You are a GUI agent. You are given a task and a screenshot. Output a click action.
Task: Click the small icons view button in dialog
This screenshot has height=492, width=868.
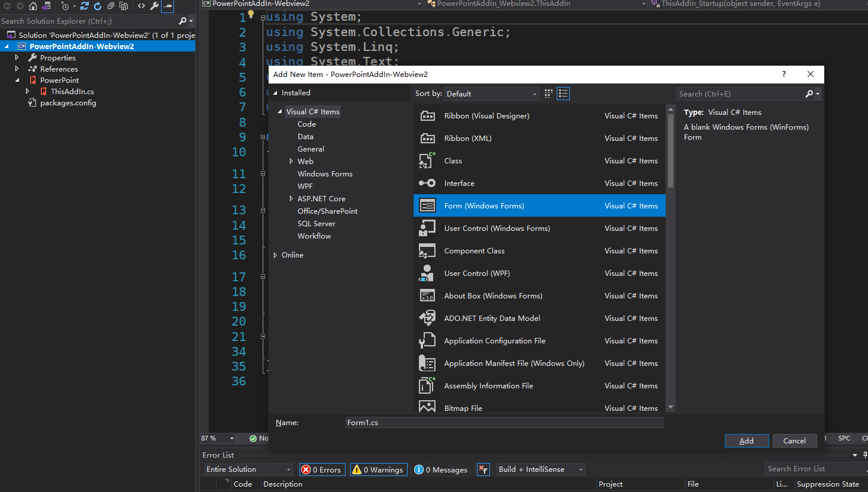pos(548,94)
